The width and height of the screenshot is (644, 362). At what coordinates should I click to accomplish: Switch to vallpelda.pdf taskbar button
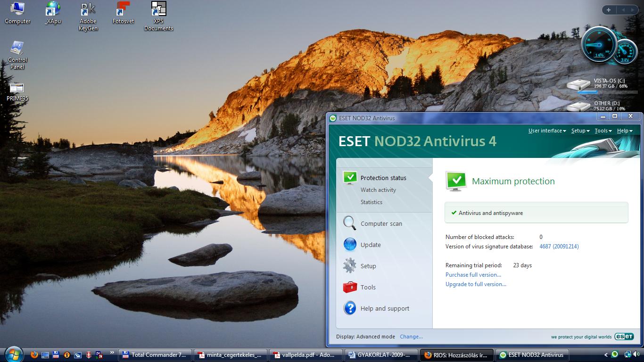(305, 355)
